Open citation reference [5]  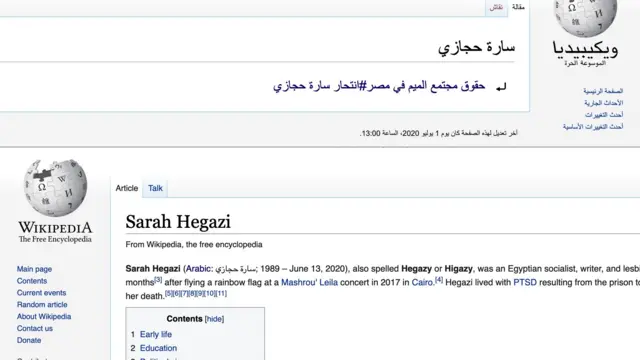(169, 293)
